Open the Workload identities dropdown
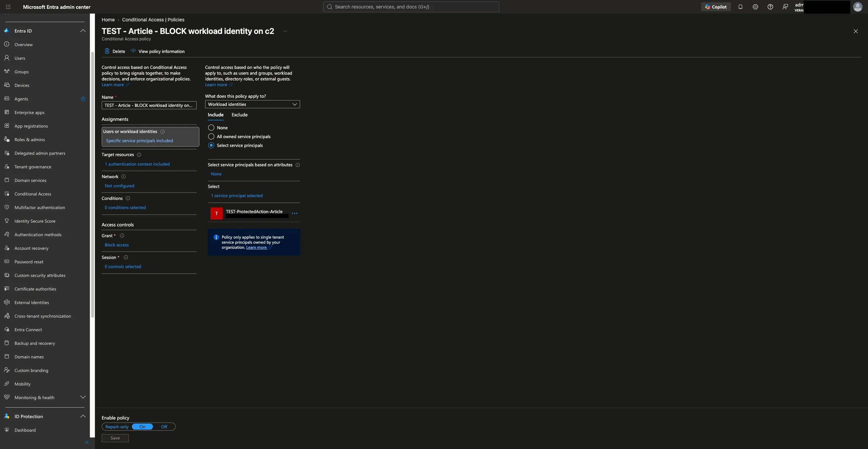 (x=253, y=105)
